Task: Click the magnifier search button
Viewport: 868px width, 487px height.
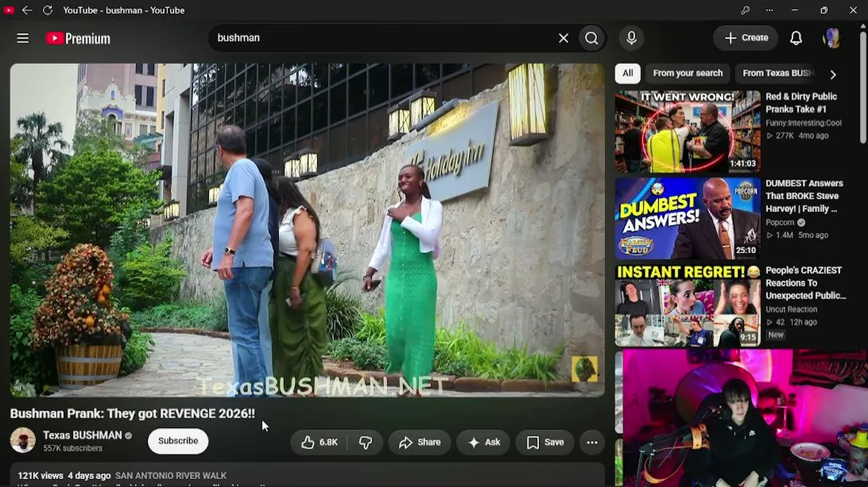Action: click(592, 38)
